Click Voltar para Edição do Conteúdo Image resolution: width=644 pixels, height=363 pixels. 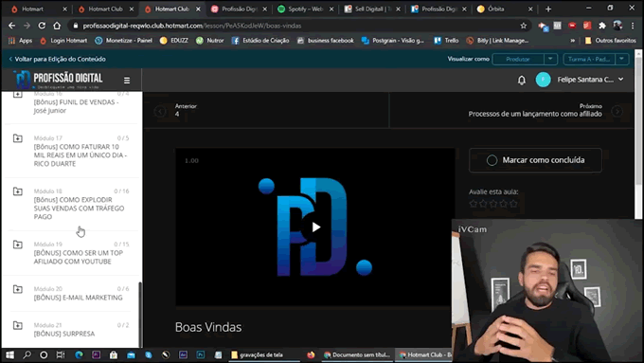57,59
